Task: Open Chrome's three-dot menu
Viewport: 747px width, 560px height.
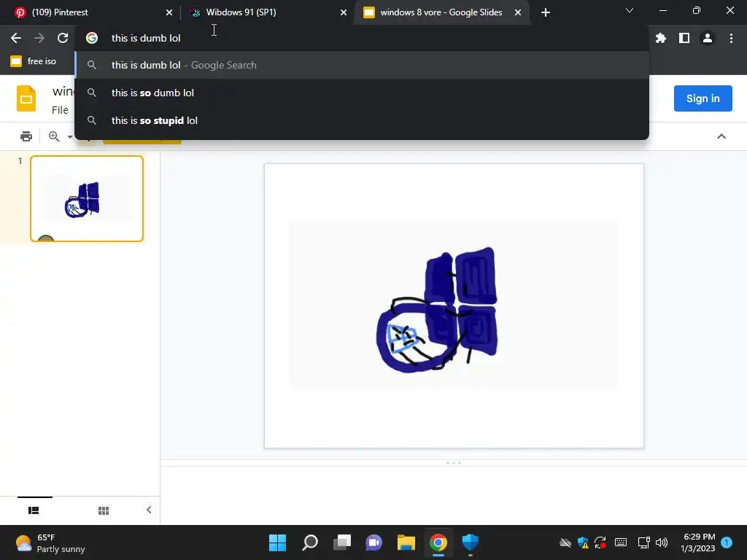Action: [731, 38]
